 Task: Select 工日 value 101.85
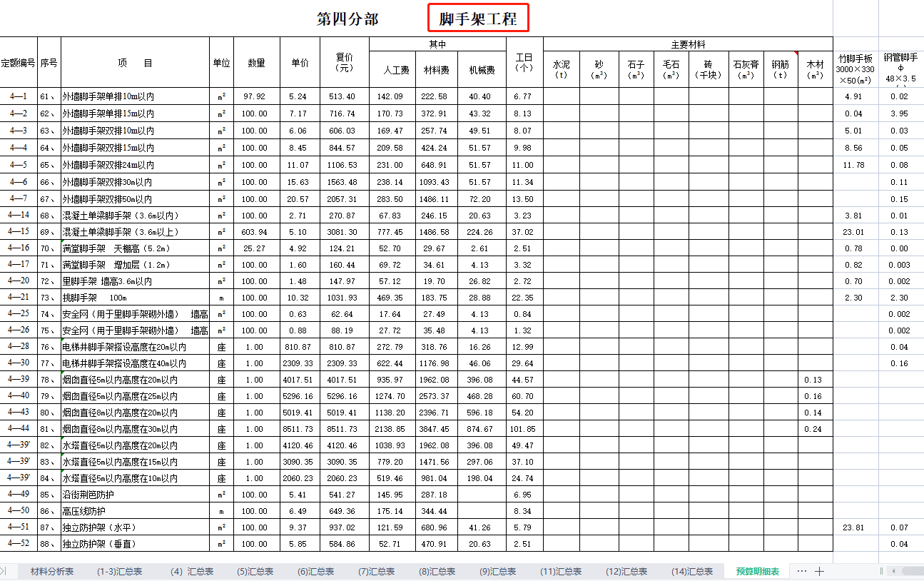[524, 430]
